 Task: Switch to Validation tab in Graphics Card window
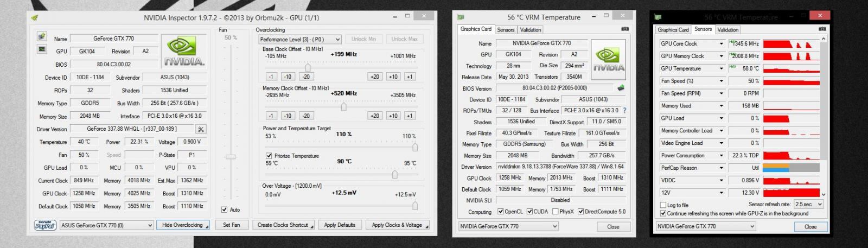click(531, 30)
